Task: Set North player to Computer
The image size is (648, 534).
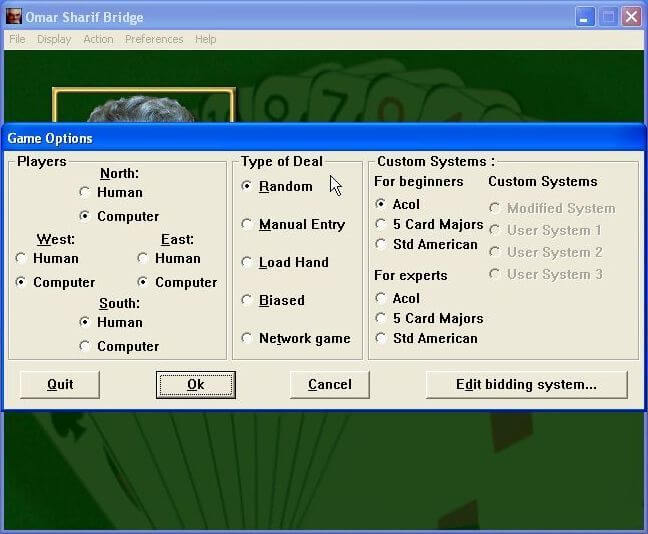Action: 119,216
